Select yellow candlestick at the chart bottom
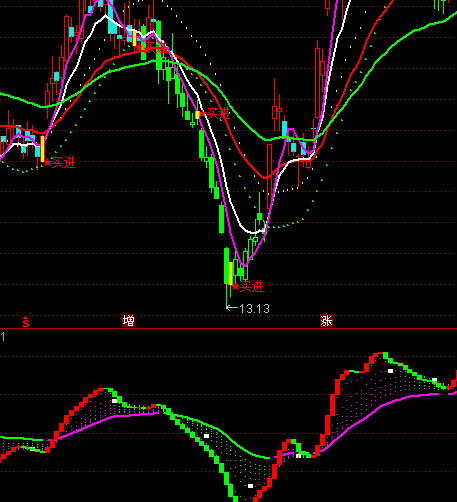The height and width of the screenshot is (502, 457). click(231, 273)
